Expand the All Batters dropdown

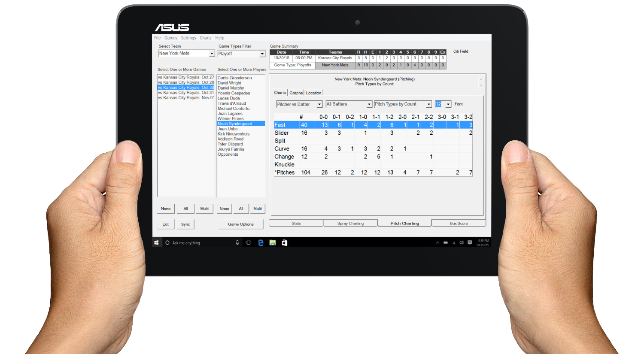click(369, 104)
